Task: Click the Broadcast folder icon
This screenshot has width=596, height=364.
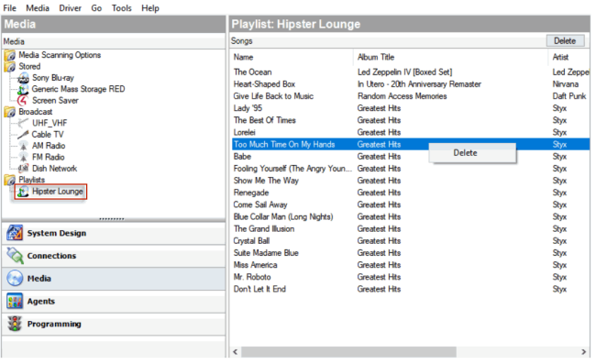Action: (10, 112)
